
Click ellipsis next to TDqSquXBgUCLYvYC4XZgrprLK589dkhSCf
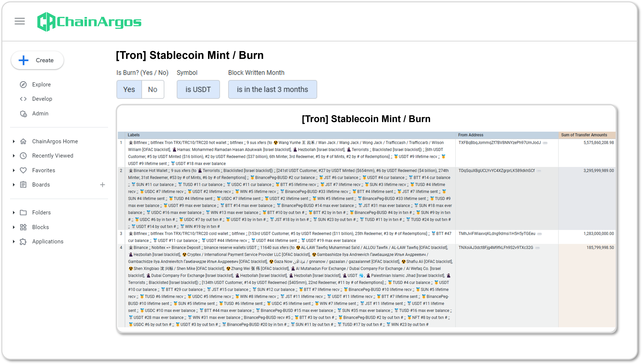click(539, 171)
